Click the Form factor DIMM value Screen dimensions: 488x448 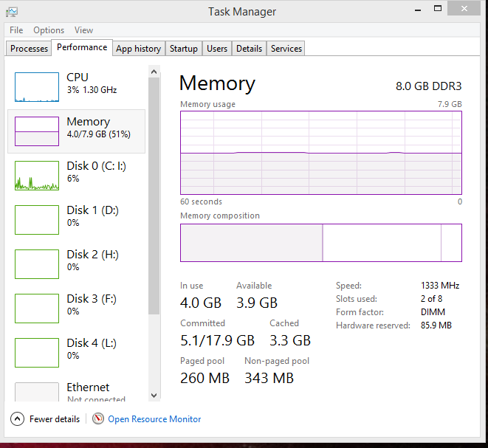(x=433, y=312)
